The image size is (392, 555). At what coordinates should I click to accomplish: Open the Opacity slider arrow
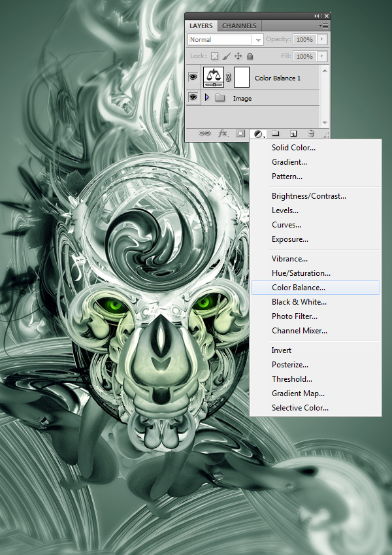point(321,40)
